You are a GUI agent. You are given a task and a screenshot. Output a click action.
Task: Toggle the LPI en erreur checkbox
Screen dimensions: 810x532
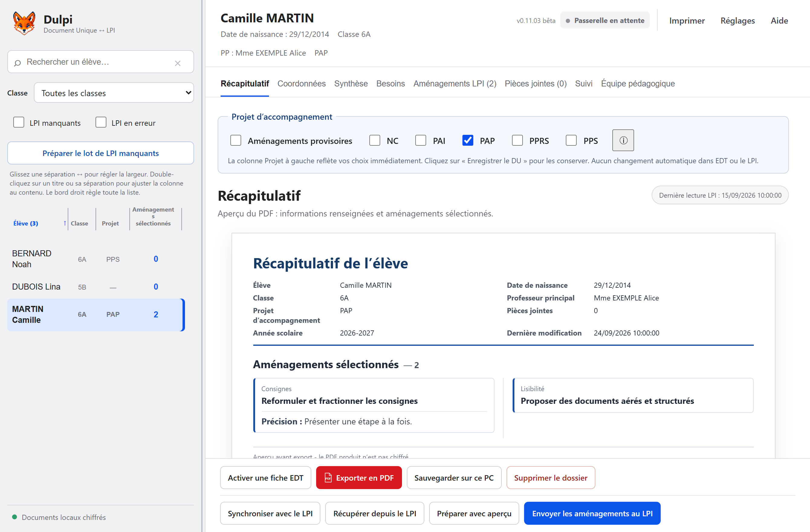click(101, 122)
